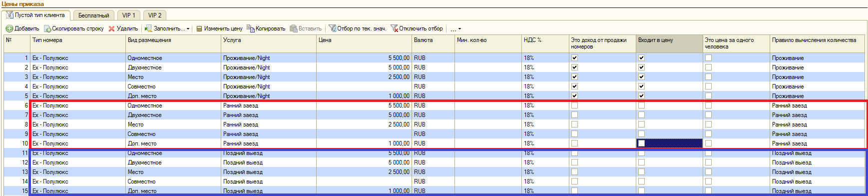Click Изменить цену button
The width and height of the screenshot is (868, 196).
point(219,29)
